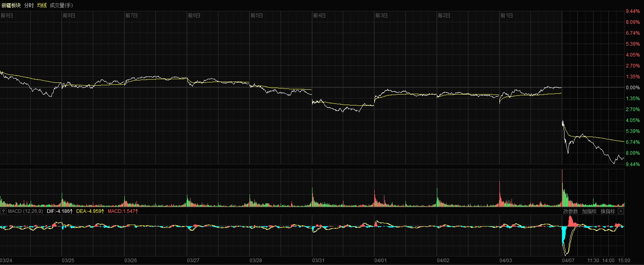The image size is (644, 265).
Task: Click the 成交量(手) volume label
Action: click(61, 5)
